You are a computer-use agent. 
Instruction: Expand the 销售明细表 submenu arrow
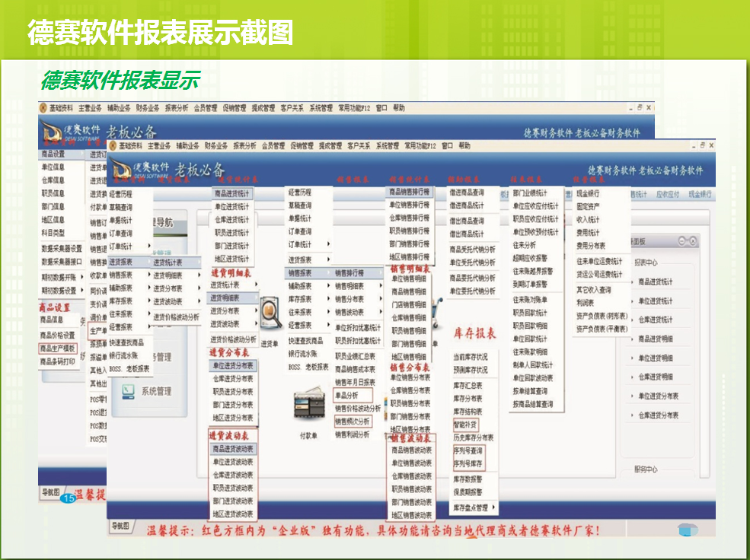(x=381, y=286)
